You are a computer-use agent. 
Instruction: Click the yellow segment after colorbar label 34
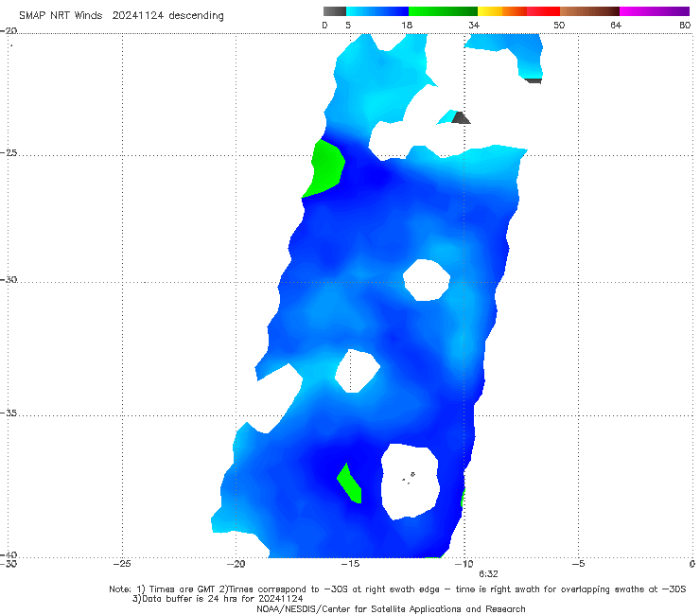tap(490, 11)
